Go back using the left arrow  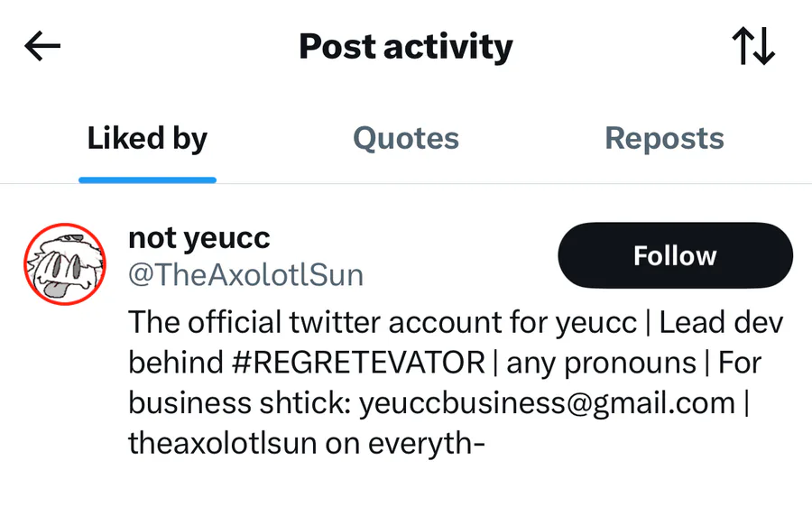[42, 47]
